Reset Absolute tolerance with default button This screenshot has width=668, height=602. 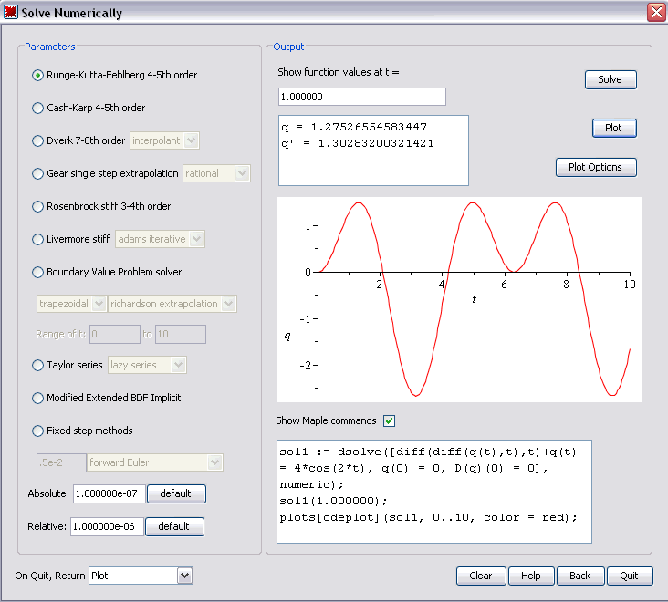(x=175, y=494)
